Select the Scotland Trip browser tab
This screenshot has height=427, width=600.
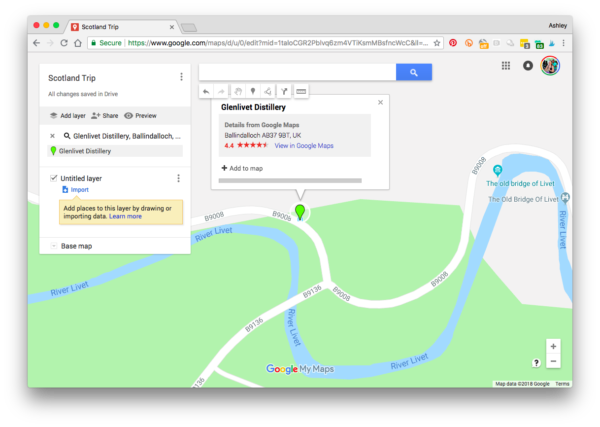click(x=122, y=27)
